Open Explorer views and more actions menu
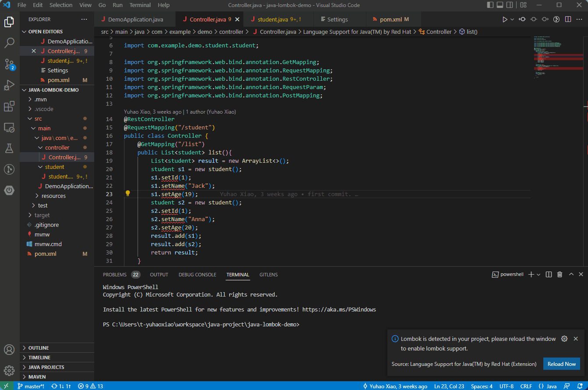The height and width of the screenshot is (390, 588). (84, 19)
